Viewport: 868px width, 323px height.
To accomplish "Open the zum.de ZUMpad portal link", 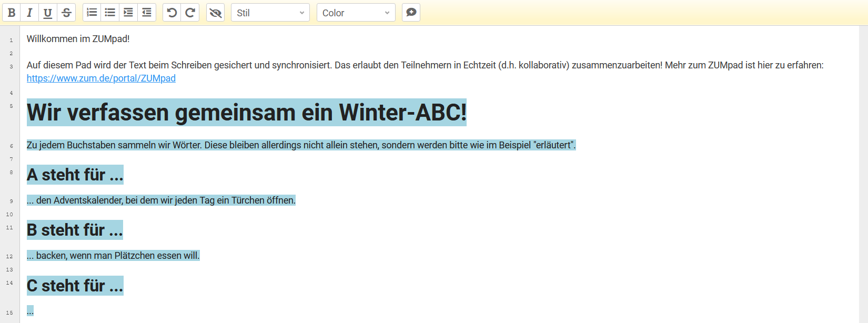I will coord(101,78).
